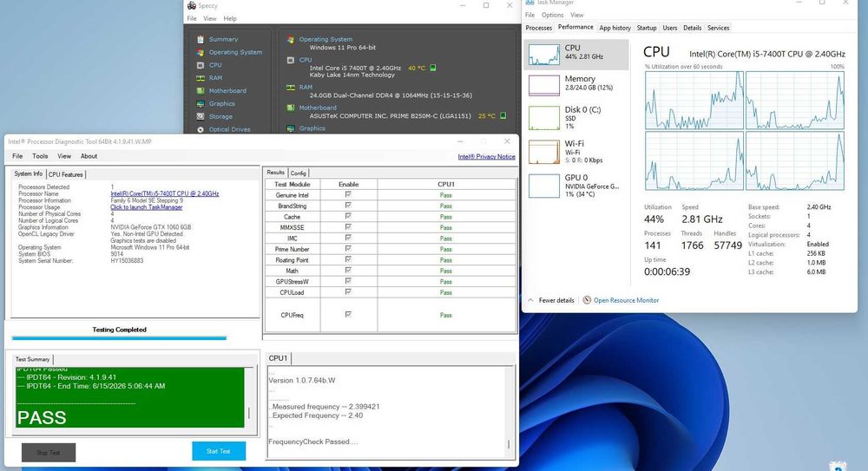
Task: Uncheck BrandString test enable checkbox
Action: click(348, 206)
